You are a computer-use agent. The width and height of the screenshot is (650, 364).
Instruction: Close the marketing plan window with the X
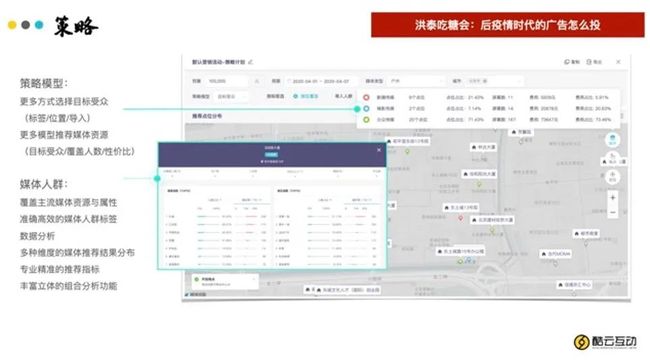tap(618, 62)
